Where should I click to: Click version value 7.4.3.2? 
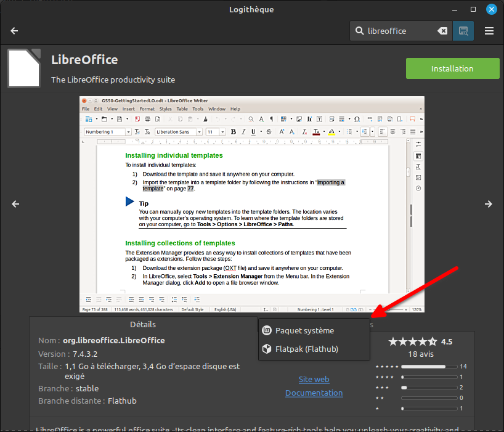click(85, 354)
